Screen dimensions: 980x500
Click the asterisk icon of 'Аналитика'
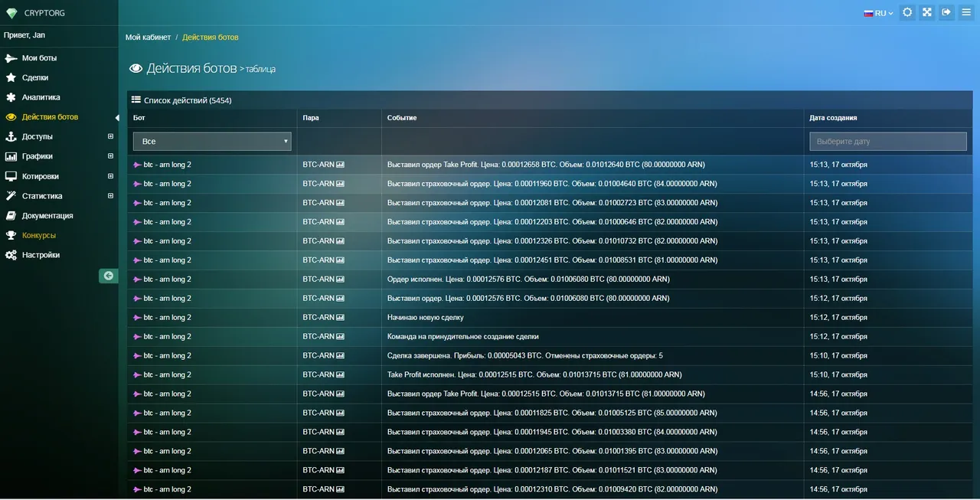point(11,97)
